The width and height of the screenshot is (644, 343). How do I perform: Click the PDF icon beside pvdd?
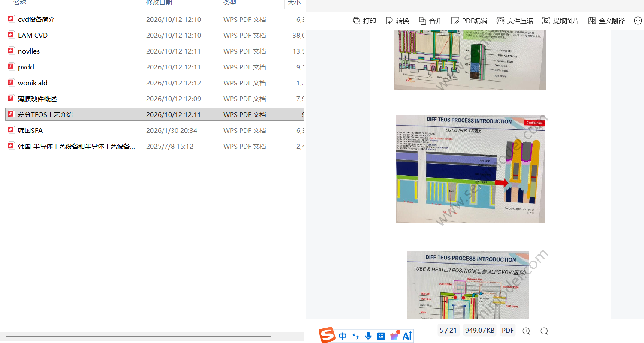coord(11,66)
